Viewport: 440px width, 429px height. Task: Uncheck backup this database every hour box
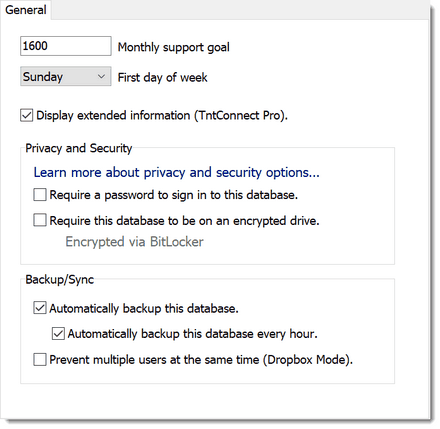[x=58, y=334]
